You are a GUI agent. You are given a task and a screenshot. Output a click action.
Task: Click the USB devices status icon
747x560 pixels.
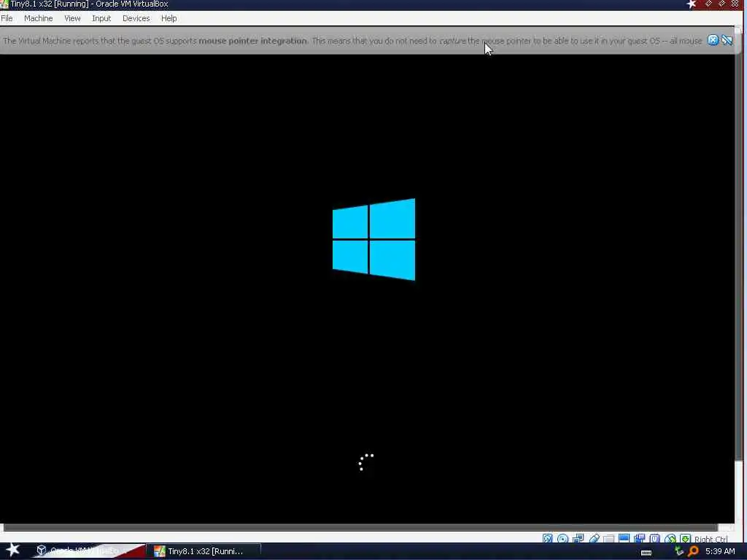pyautogui.click(x=595, y=539)
